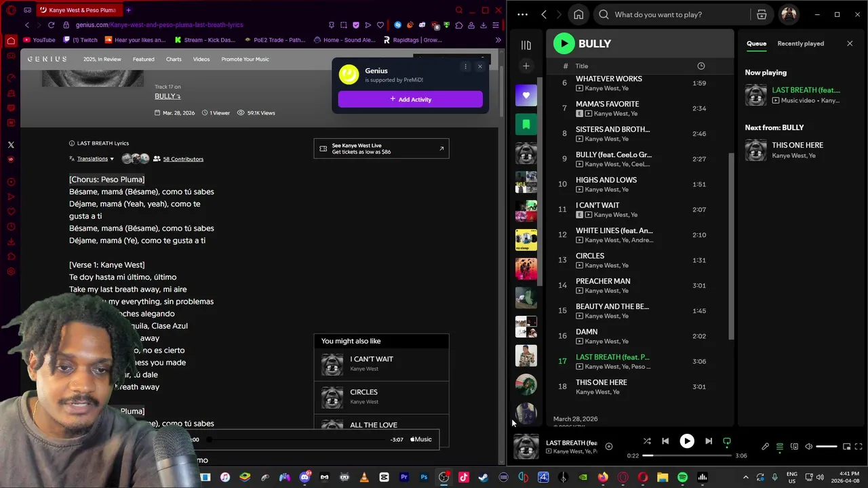The height and width of the screenshot is (488, 868).
Task: Open Spotify connect to a device
Action: (794, 447)
